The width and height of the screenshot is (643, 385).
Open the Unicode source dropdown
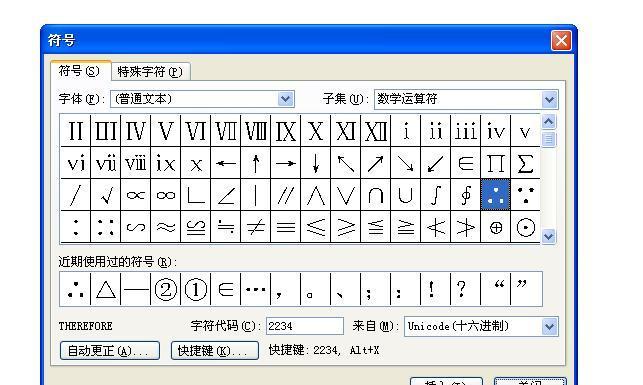coord(549,327)
